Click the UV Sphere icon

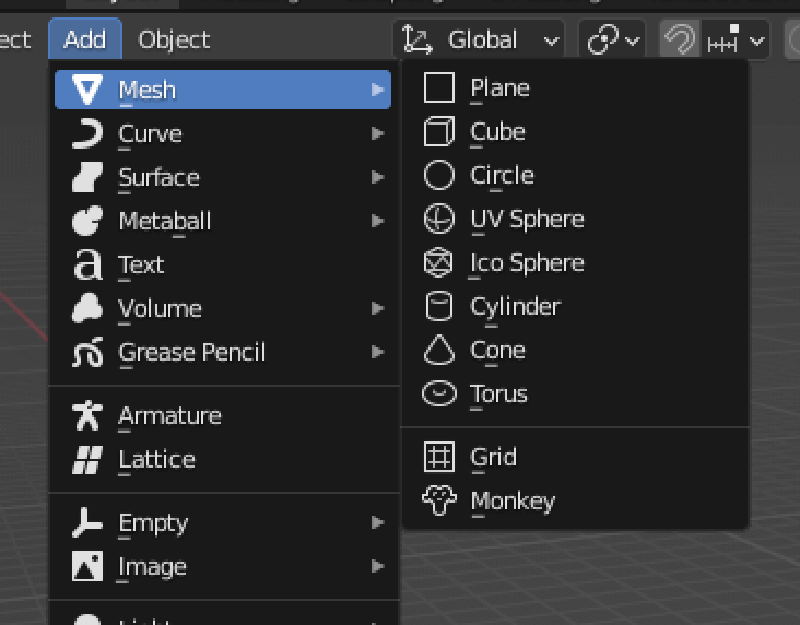click(439, 219)
